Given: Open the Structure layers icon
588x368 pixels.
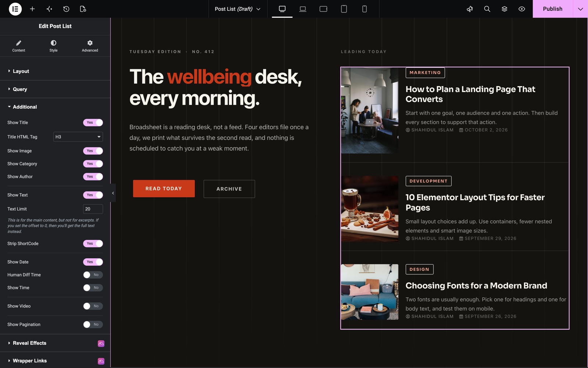Looking at the screenshot, I should (504, 9).
